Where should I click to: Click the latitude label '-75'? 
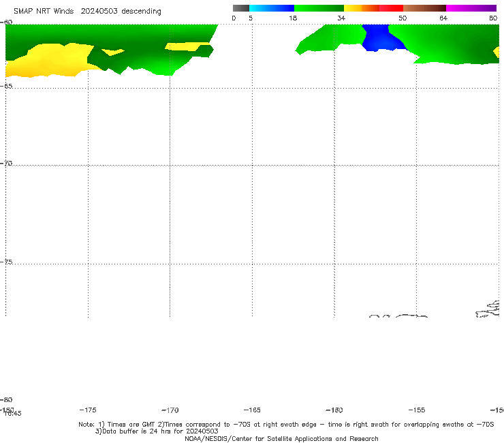point(6,262)
